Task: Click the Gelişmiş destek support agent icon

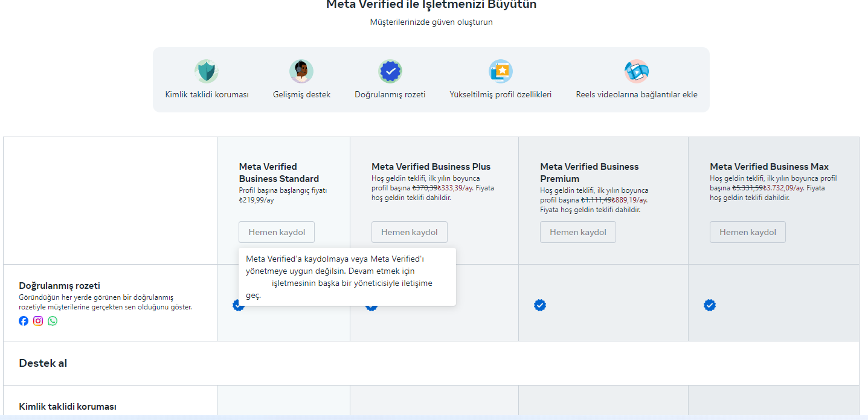Action: pos(301,71)
